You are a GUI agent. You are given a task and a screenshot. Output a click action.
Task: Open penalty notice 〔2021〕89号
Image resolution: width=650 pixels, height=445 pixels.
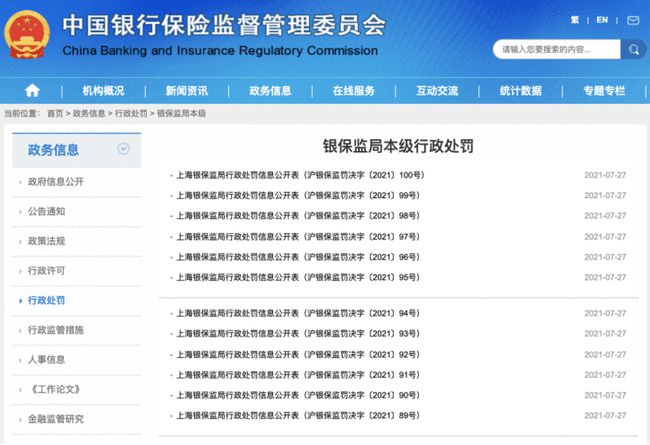(x=298, y=416)
